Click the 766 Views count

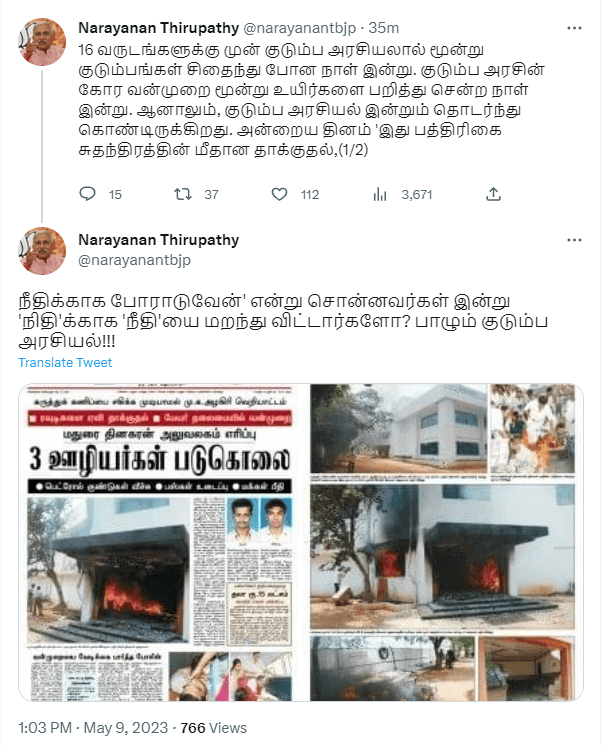pyautogui.click(x=214, y=728)
